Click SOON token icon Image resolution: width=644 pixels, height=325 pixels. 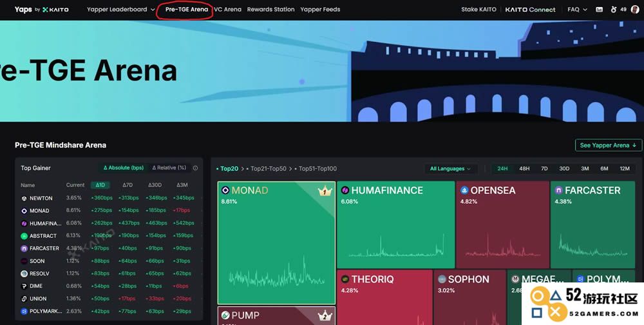24,261
